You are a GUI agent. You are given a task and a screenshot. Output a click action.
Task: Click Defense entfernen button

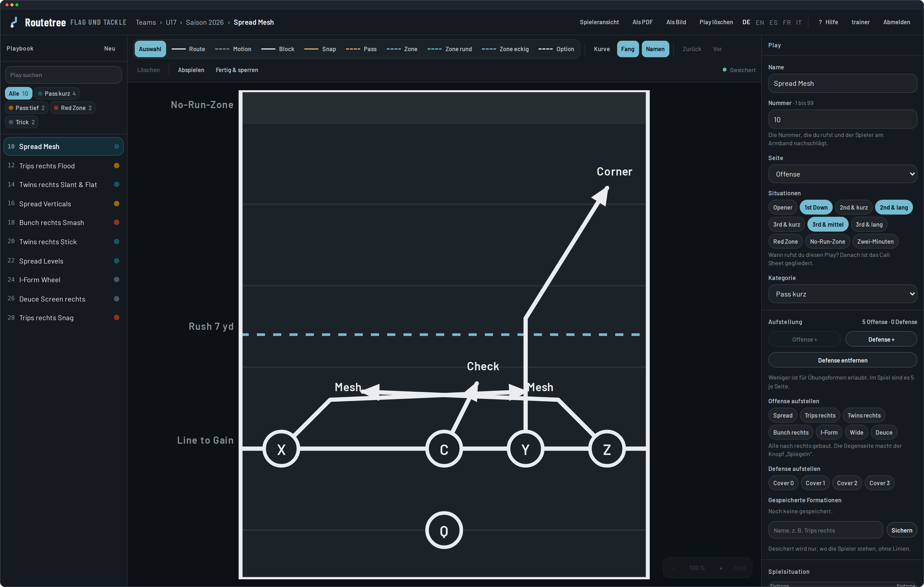click(842, 360)
